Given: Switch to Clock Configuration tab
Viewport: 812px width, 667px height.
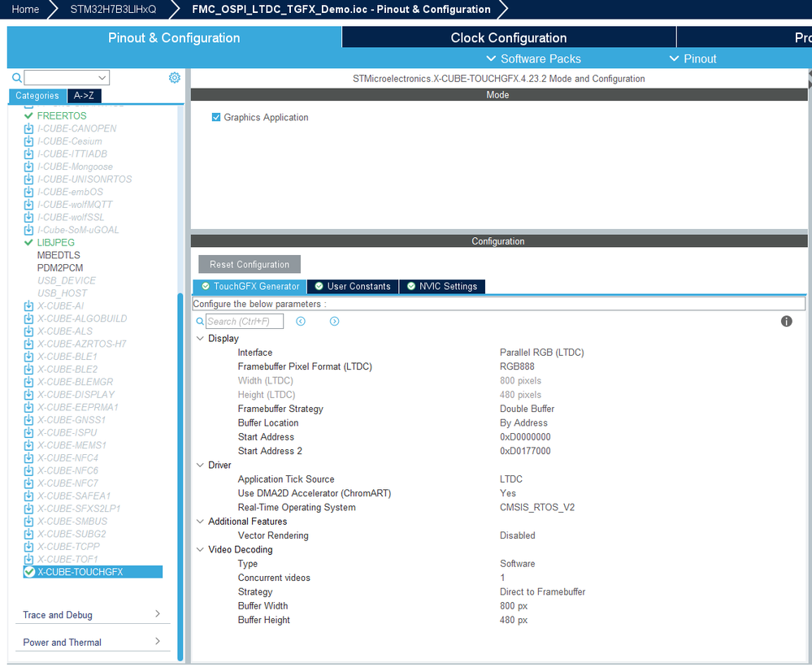Looking at the screenshot, I should pos(509,37).
